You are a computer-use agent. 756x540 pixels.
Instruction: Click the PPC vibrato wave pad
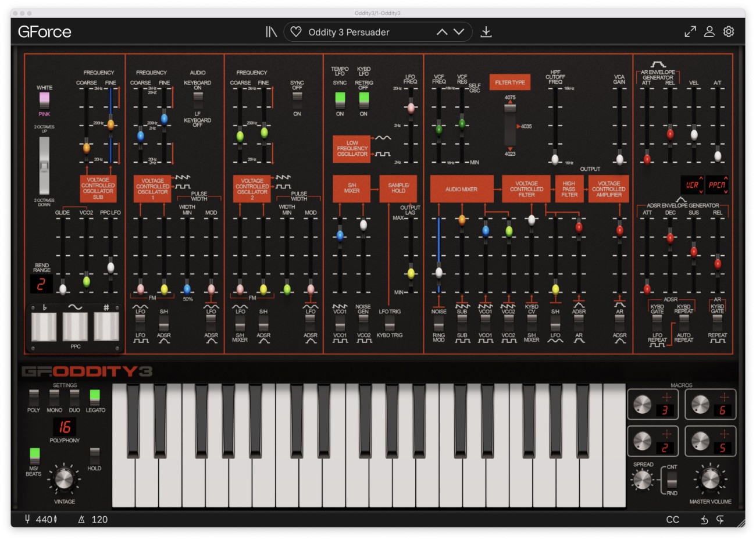coord(75,326)
